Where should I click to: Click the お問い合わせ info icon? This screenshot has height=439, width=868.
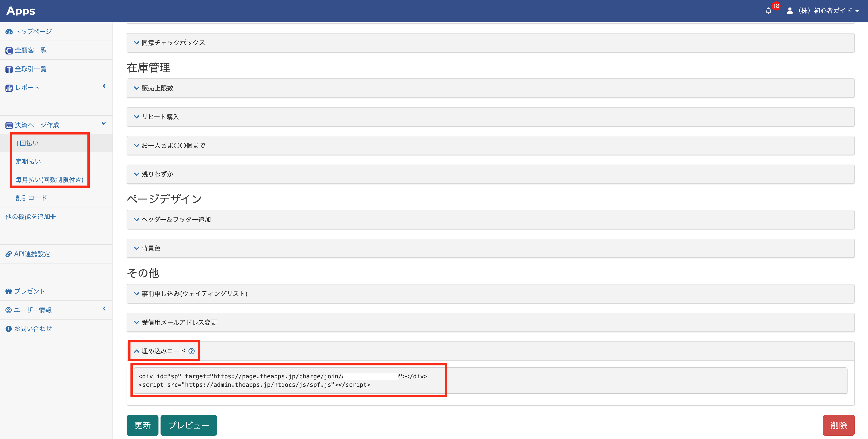pyautogui.click(x=9, y=329)
